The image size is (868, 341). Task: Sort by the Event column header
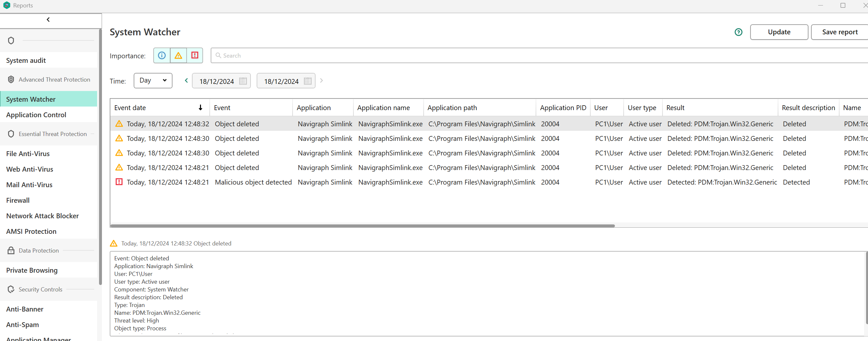(x=251, y=108)
